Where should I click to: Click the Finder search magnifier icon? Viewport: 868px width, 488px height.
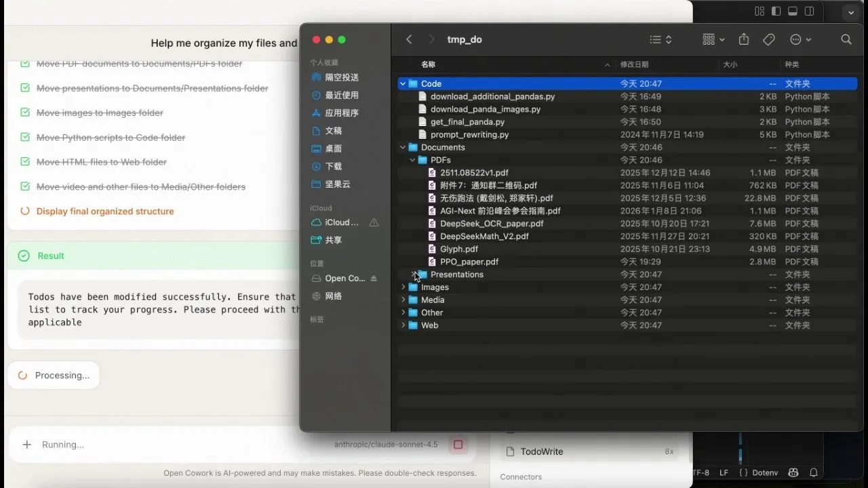pyautogui.click(x=846, y=39)
